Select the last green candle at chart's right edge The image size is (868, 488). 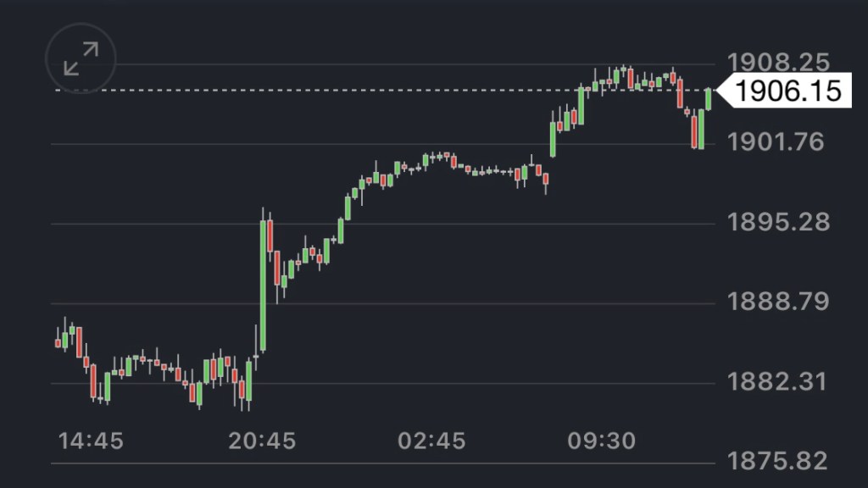[x=708, y=99]
